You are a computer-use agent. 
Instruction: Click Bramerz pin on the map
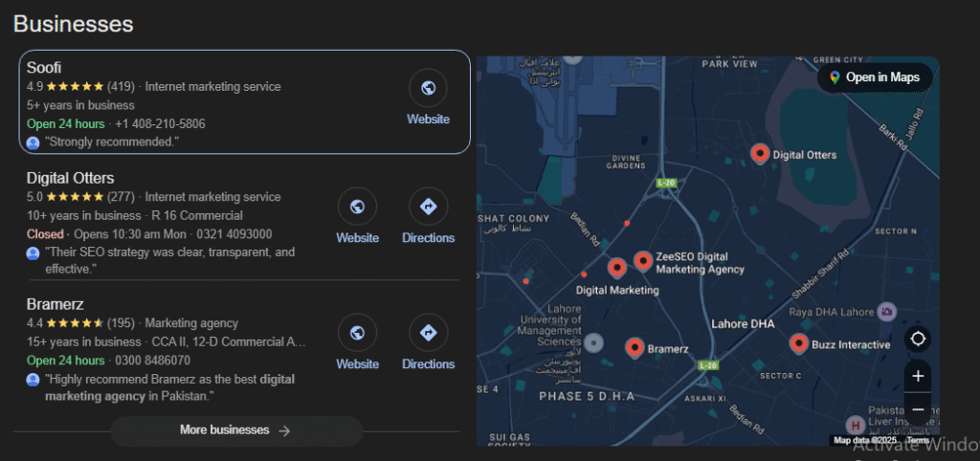tap(635, 348)
